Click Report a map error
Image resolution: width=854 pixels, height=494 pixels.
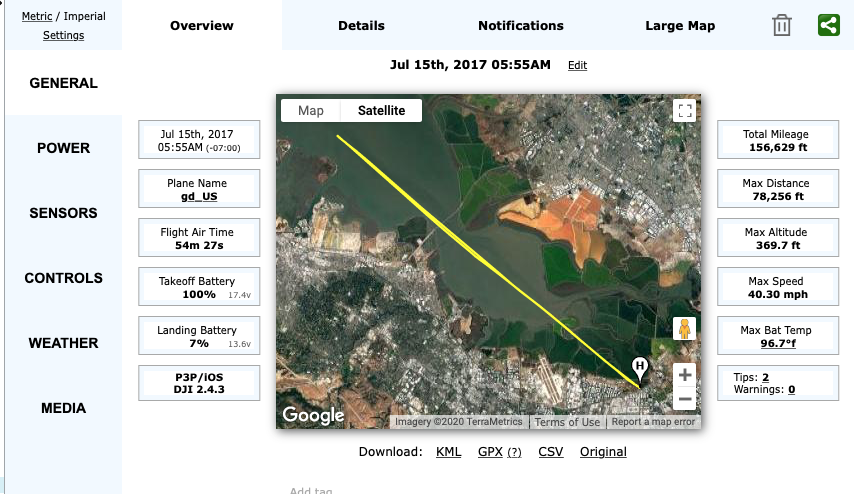pos(653,422)
